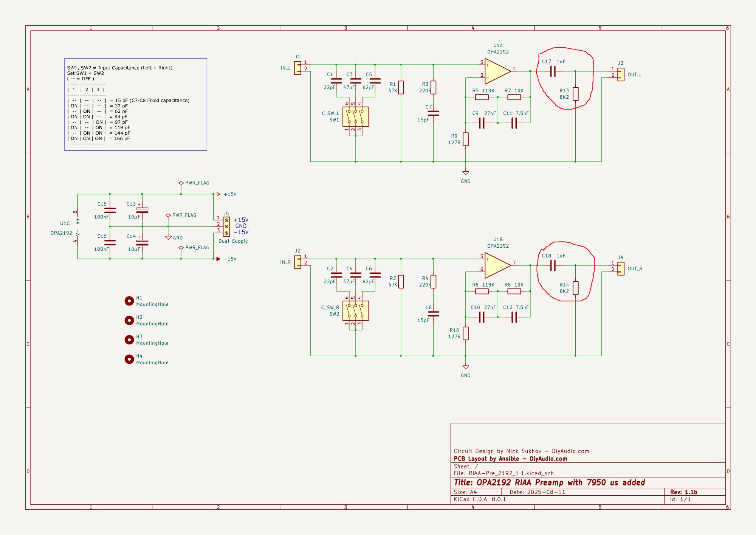Click the C17 1uF capacitor symbol
The width and height of the screenshot is (756, 535).
[553, 71]
